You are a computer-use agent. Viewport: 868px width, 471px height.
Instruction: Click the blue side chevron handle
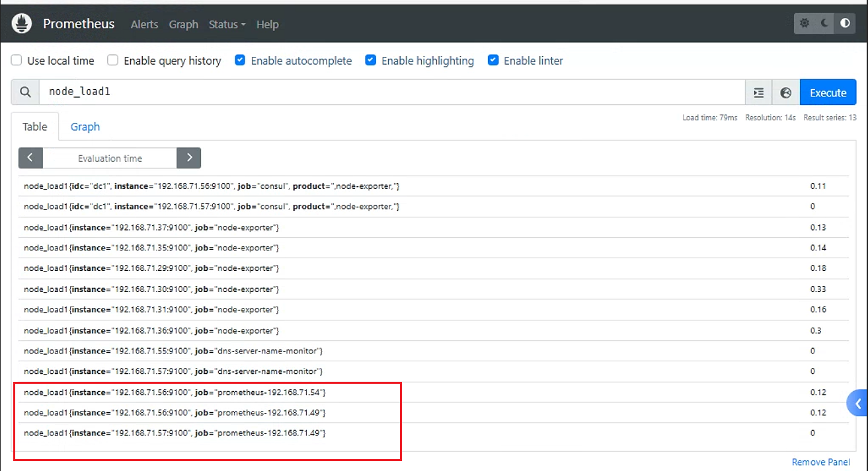point(858,403)
